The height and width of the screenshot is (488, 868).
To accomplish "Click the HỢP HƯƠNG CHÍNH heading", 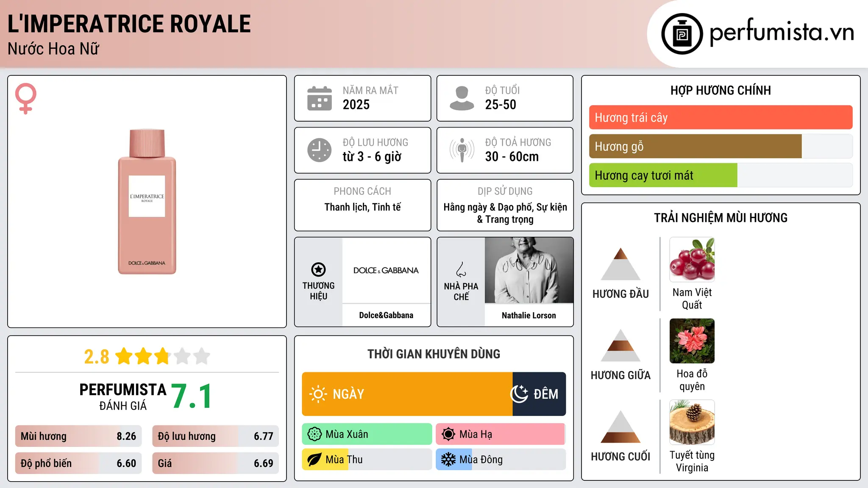I will (x=721, y=90).
